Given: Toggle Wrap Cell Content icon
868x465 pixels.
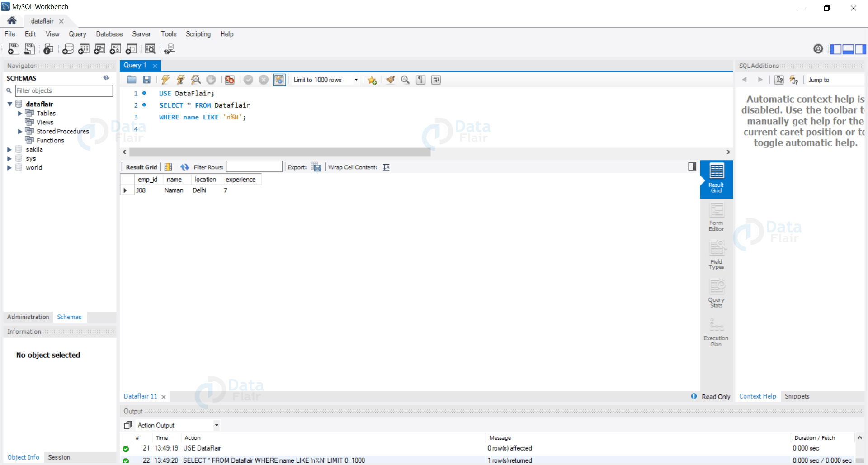Looking at the screenshot, I should pyautogui.click(x=386, y=167).
